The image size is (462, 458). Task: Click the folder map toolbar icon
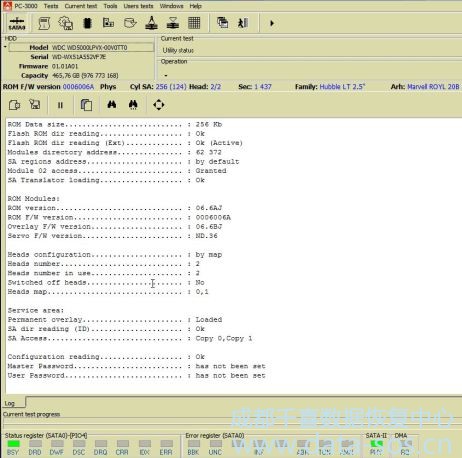pyautogui.click(x=108, y=23)
